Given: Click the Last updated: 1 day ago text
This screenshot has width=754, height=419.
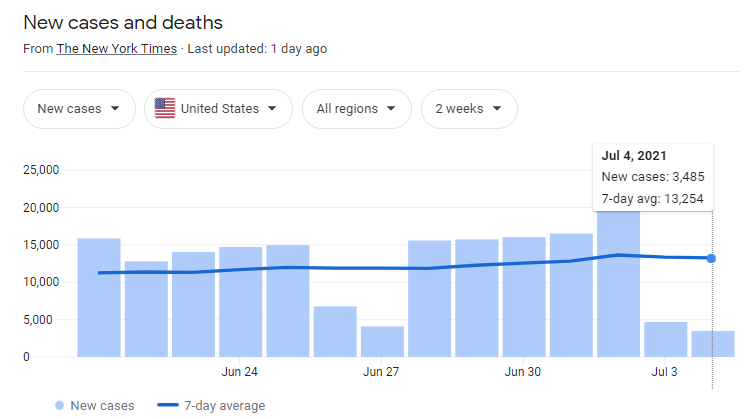Looking at the screenshot, I should [257, 49].
